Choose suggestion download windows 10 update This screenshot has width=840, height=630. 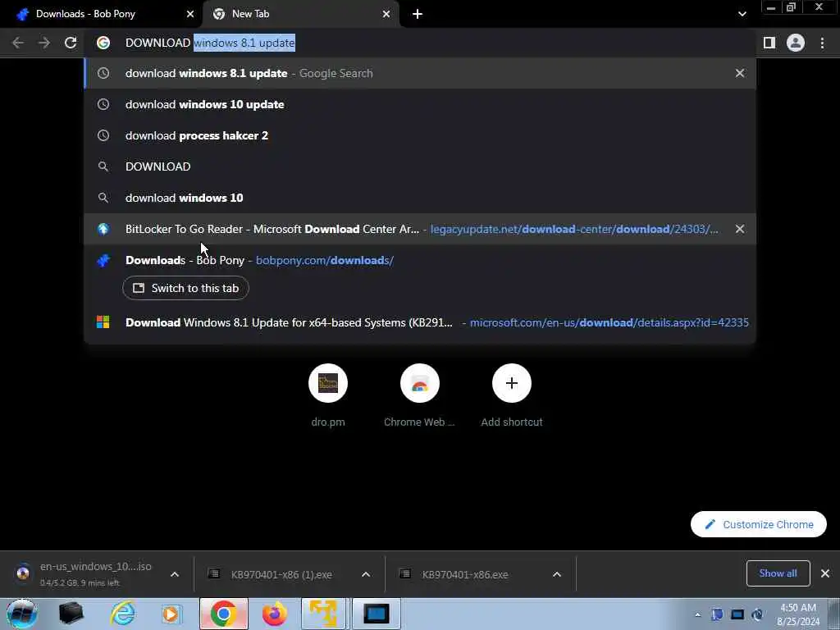pyautogui.click(x=420, y=104)
